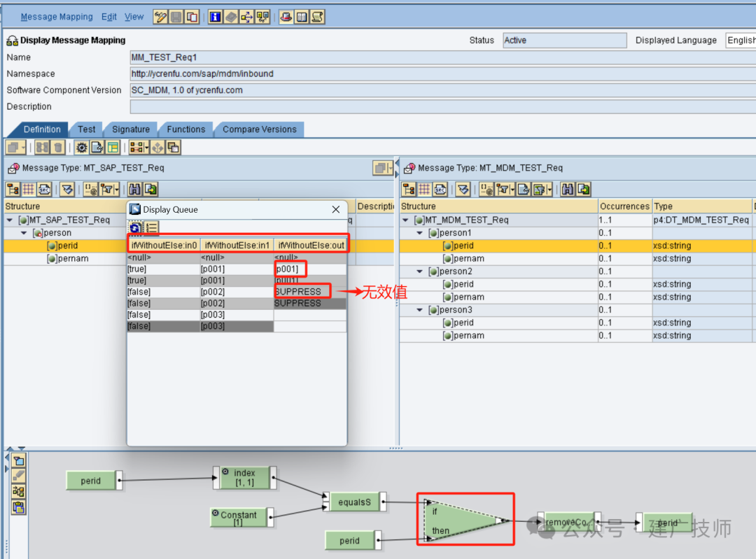This screenshot has width=756, height=559.
Task: Click the copy object icon next to Save
Action: [x=192, y=17]
